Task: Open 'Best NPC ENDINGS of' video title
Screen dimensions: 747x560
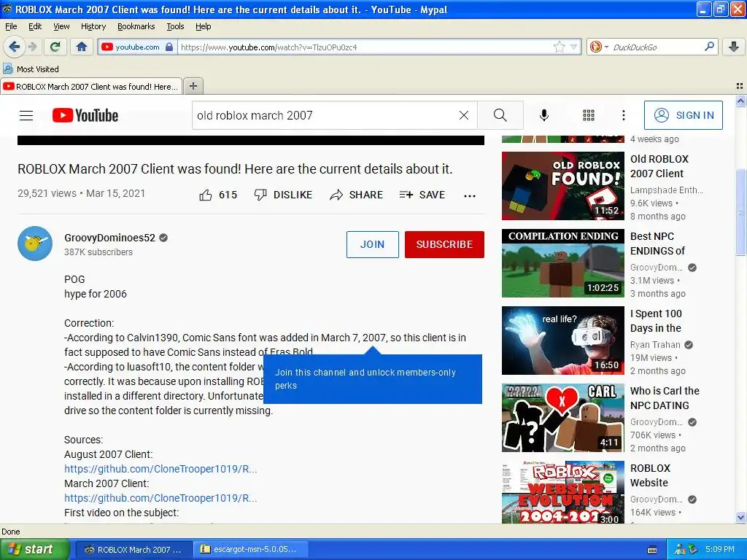Action: click(x=658, y=244)
